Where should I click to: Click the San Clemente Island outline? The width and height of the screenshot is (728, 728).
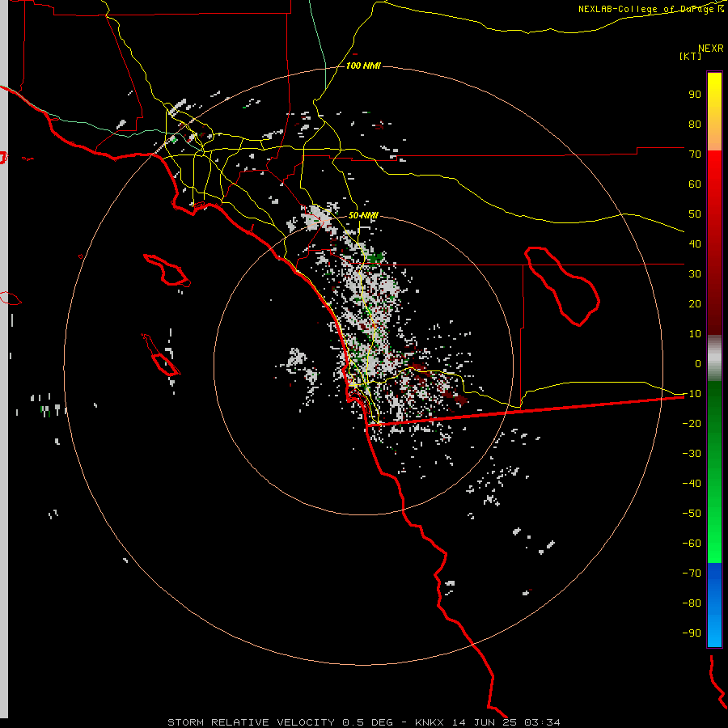[x=161, y=354]
